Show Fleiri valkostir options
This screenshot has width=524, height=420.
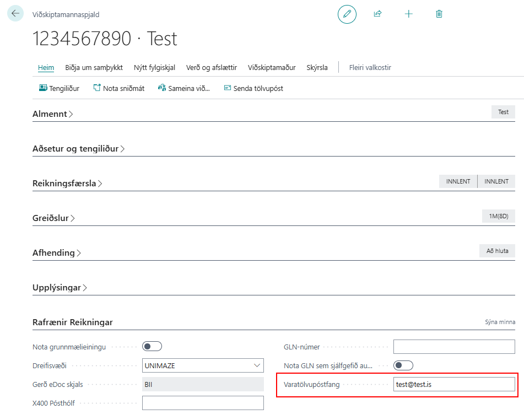(x=370, y=68)
